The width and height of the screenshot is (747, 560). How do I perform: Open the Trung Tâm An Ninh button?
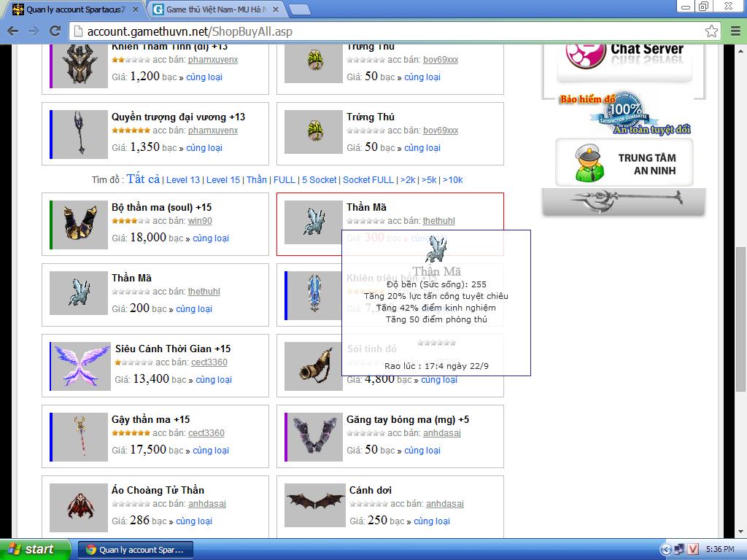tap(624, 163)
